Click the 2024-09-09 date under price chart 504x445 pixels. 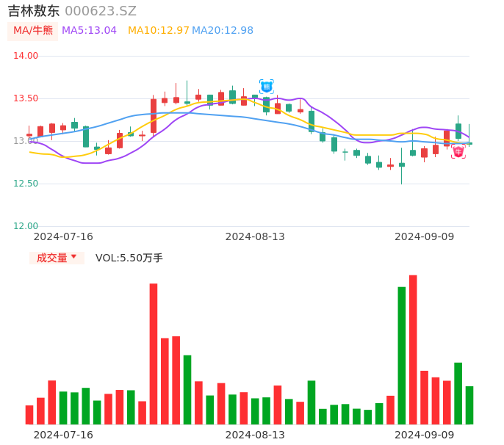coord(425,236)
